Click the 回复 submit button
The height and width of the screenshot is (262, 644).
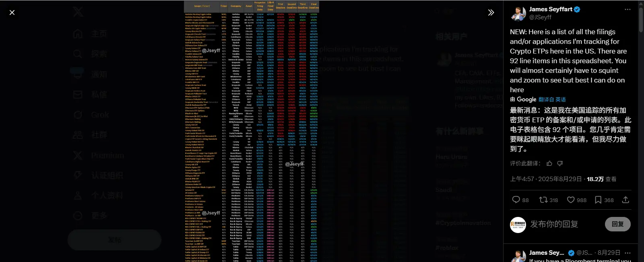pyautogui.click(x=617, y=224)
